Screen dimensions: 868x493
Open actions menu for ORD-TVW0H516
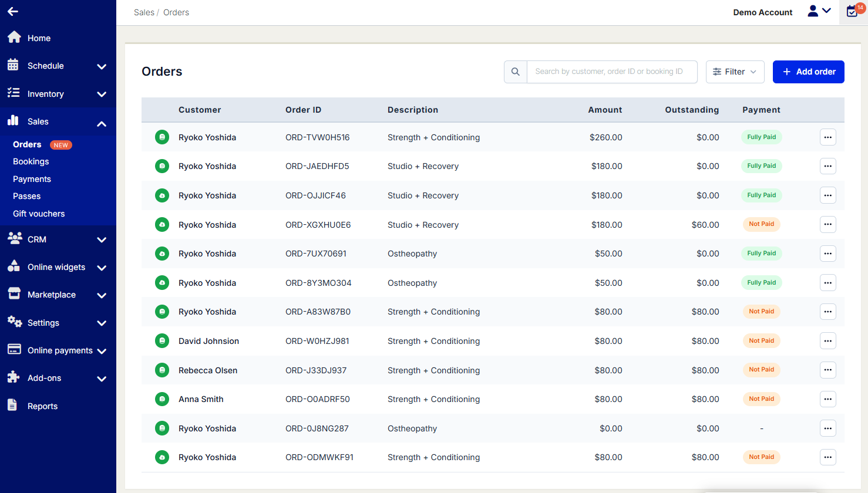828,137
